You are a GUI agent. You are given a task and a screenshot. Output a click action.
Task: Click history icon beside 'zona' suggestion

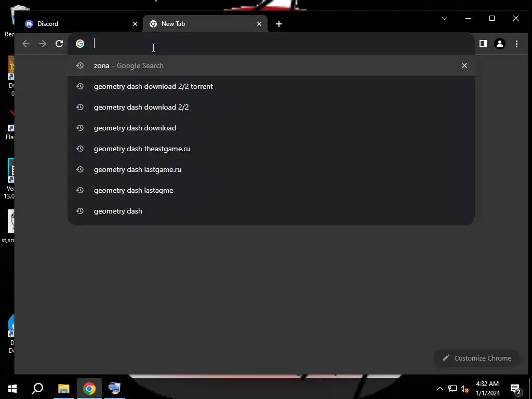point(80,65)
